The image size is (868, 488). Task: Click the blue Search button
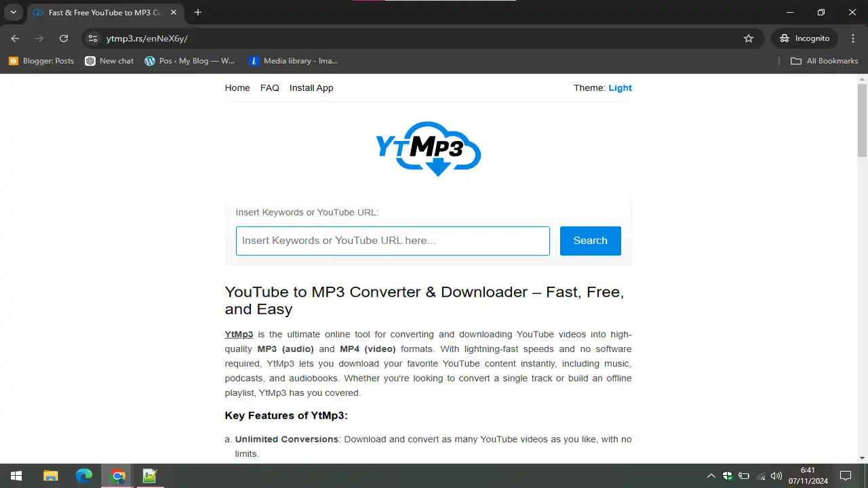pos(591,241)
